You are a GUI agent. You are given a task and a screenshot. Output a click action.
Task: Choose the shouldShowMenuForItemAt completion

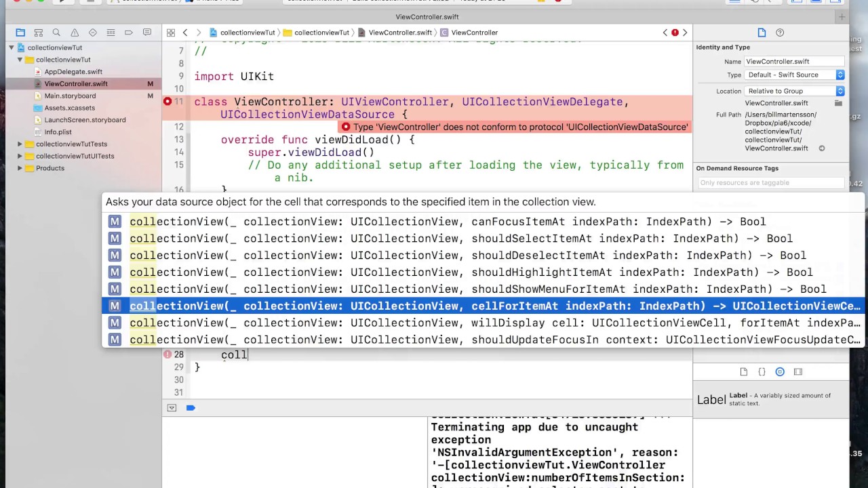483,289
